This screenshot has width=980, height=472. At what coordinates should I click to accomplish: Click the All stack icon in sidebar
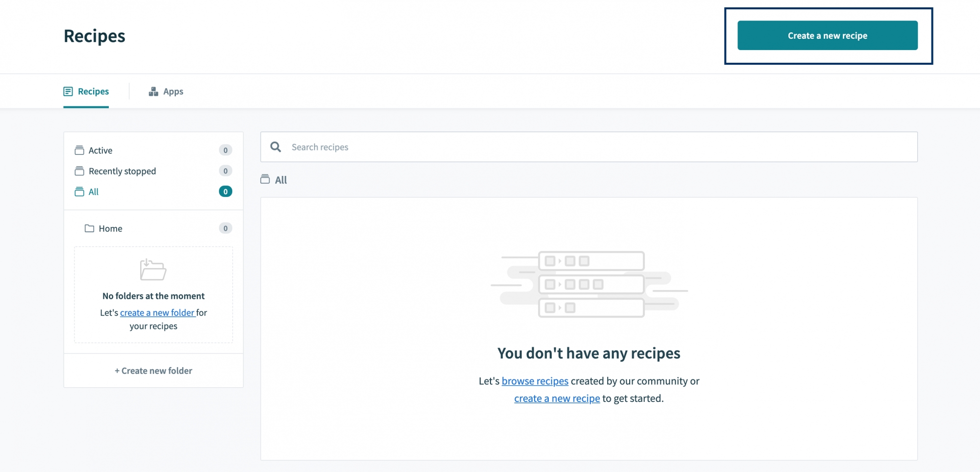[x=79, y=192]
